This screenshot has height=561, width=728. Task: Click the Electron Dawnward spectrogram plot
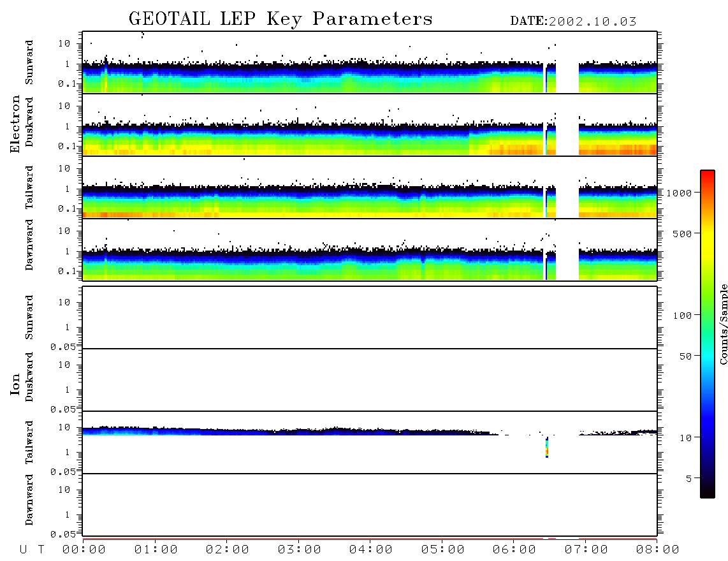tap(370, 249)
